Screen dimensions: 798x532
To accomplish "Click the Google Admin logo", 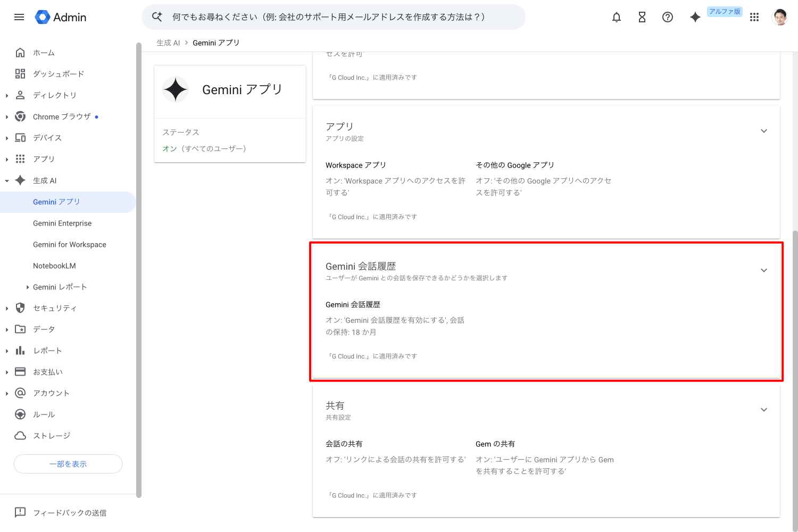I will click(60, 17).
